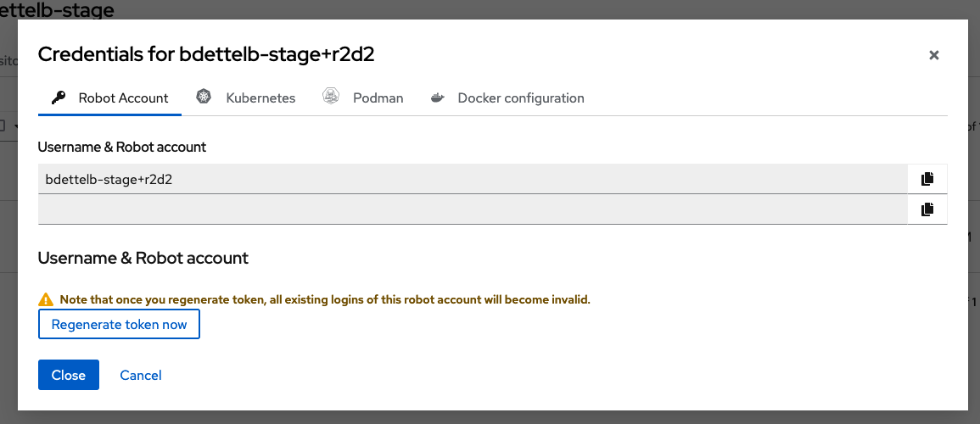Click the username field showing bdettelb-stage+r2d2
The image size is (980, 424).
tap(472, 179)
